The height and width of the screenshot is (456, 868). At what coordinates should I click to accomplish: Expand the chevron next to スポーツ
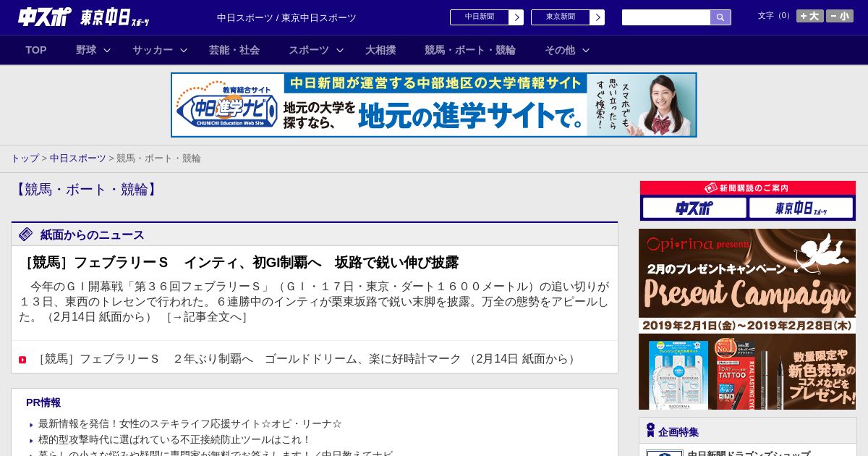[340, 50]
